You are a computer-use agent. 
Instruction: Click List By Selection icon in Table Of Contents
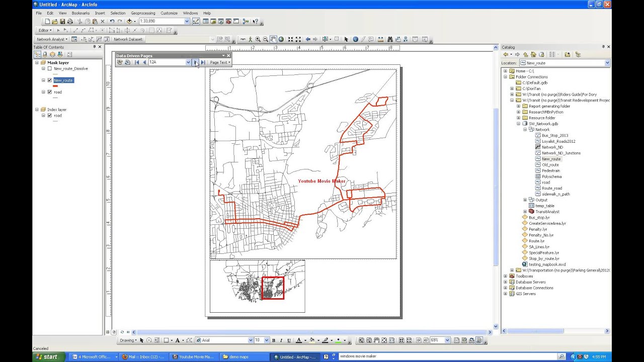60,55
